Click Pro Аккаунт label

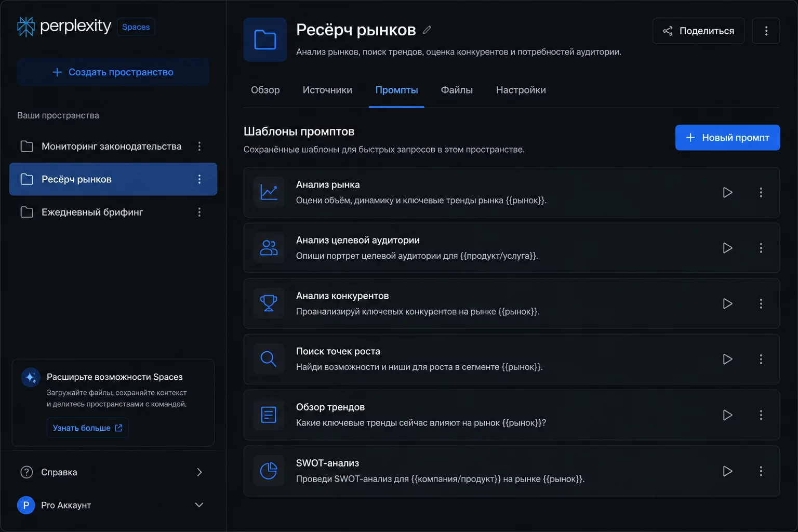(66, 505)
